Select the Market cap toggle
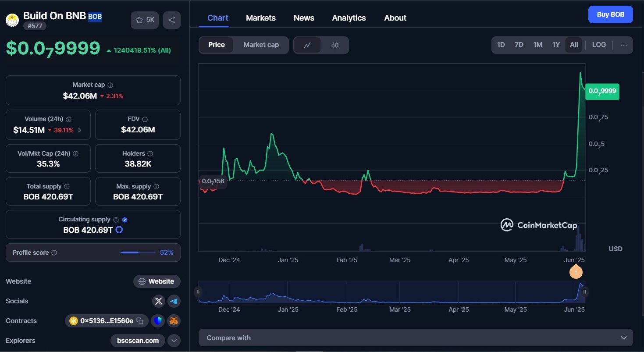 (x=261, y=45)
